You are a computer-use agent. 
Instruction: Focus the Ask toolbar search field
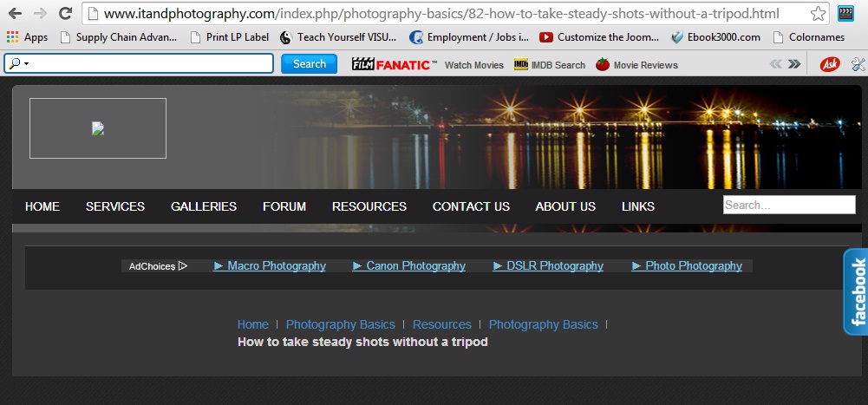point(139,63)
